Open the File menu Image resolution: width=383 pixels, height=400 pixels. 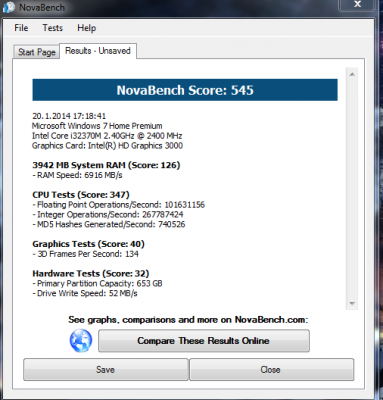pos(21,28)
